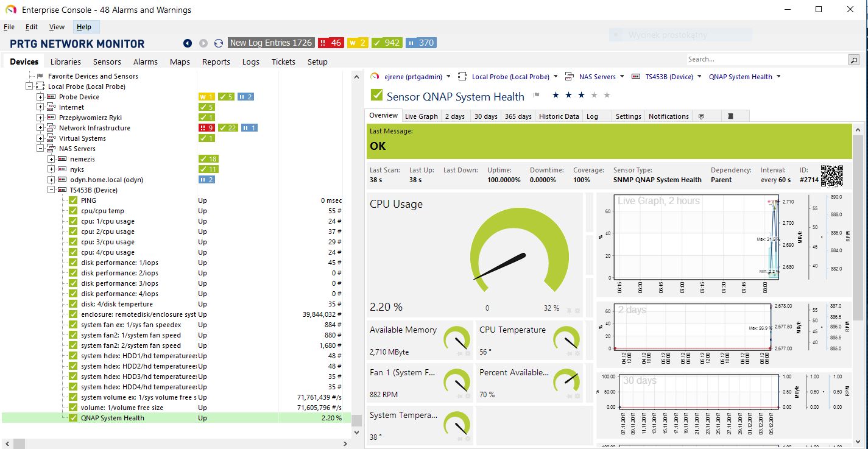This screenshot has width=868, height=449.
Task: Open gear settings on Available Memory gauge
Action: coord(468,353)
